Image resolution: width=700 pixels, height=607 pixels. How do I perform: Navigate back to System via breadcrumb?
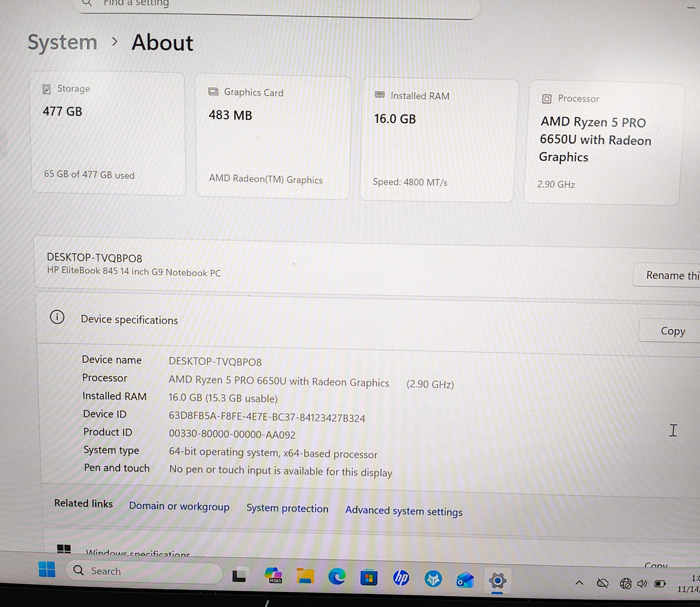[x=62, y=43]
